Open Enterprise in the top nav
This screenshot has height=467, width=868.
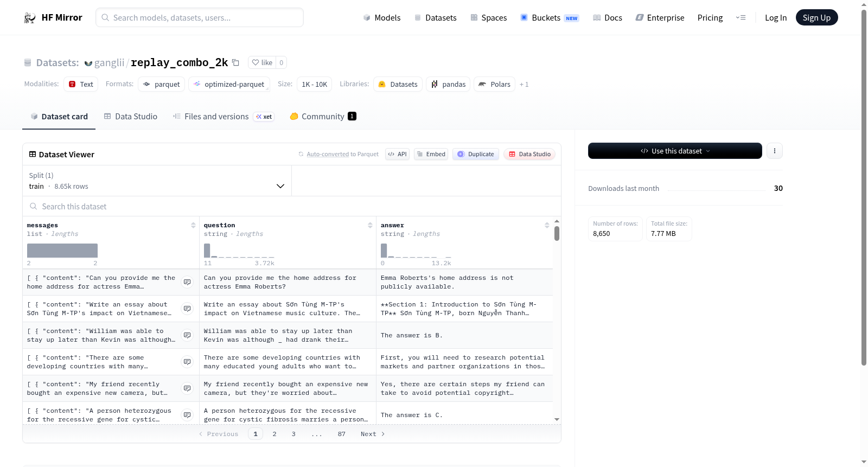pyautogui.click(x=660, y=18)
